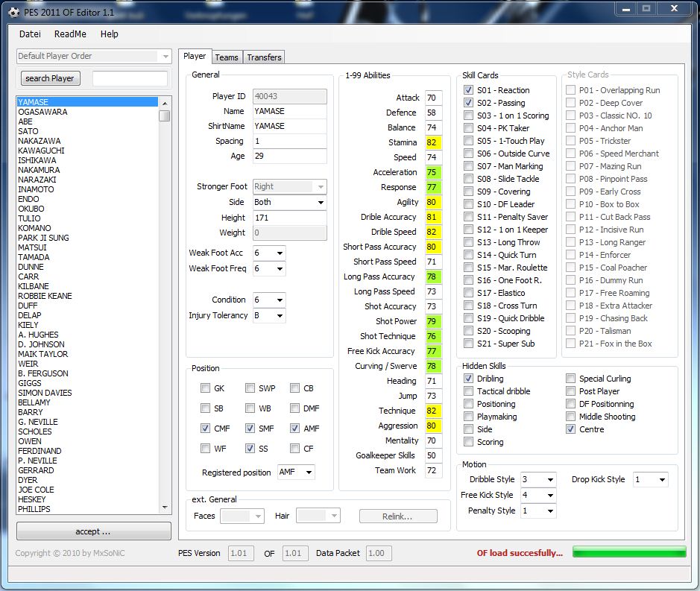Open the Drop Kick Style dropdown
The image size is (700, 591).
pyautogui.click(x=651, y=479)
